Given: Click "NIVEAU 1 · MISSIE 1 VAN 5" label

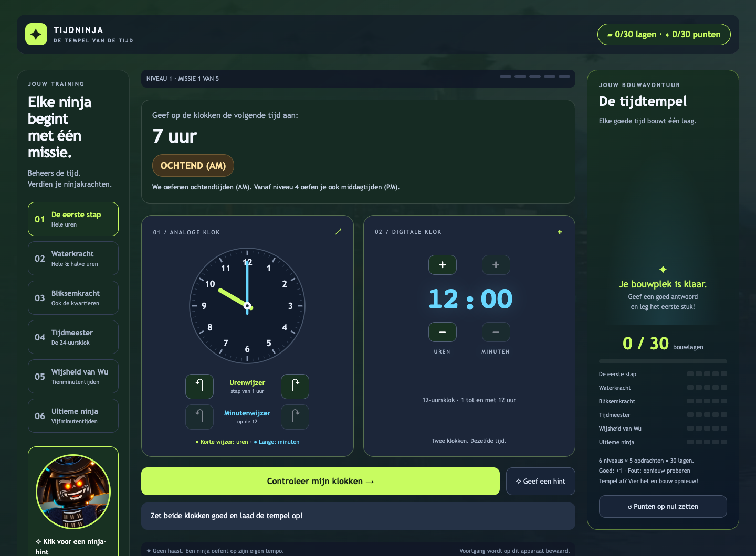Looking at the screenshot, I should (x=183, y=79).
